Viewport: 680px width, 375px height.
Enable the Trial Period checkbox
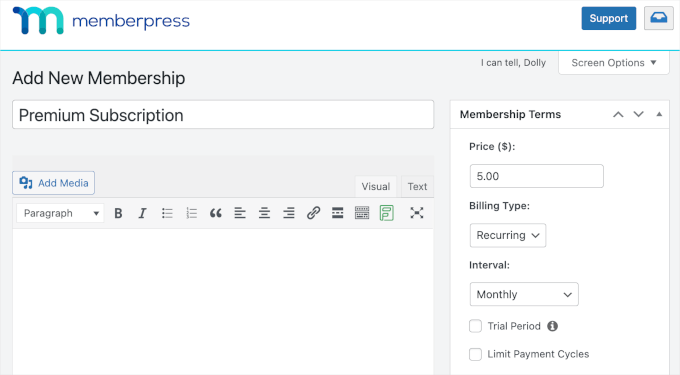pos(475,326)
